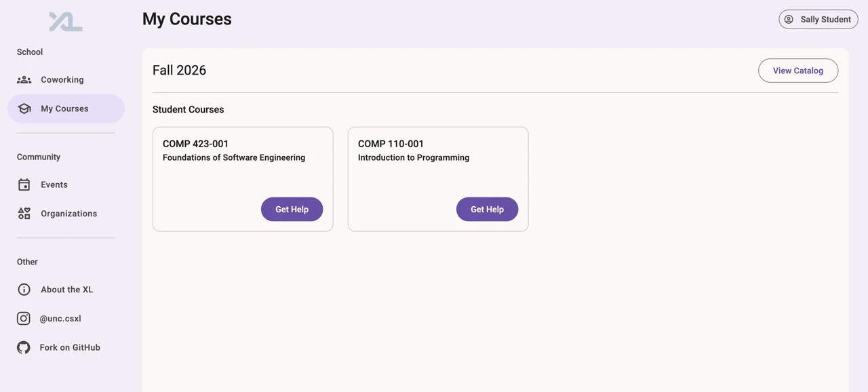The image size is (868, 392).
Task: Click the Sally Student profile button
Action: click(x=818, y=19)
